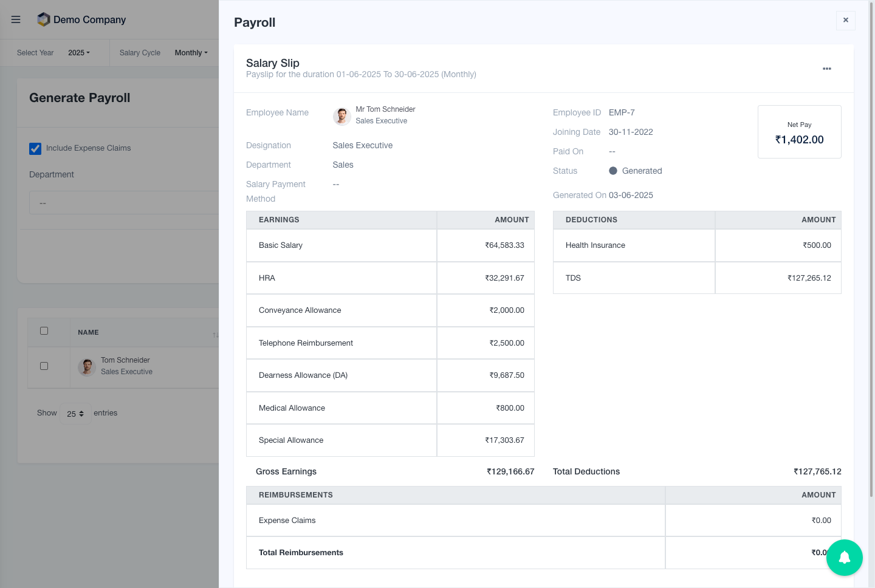Screen dimensions: 875x588
Task: Open the hamburger sidebar menu
Action: pos(16,19)
